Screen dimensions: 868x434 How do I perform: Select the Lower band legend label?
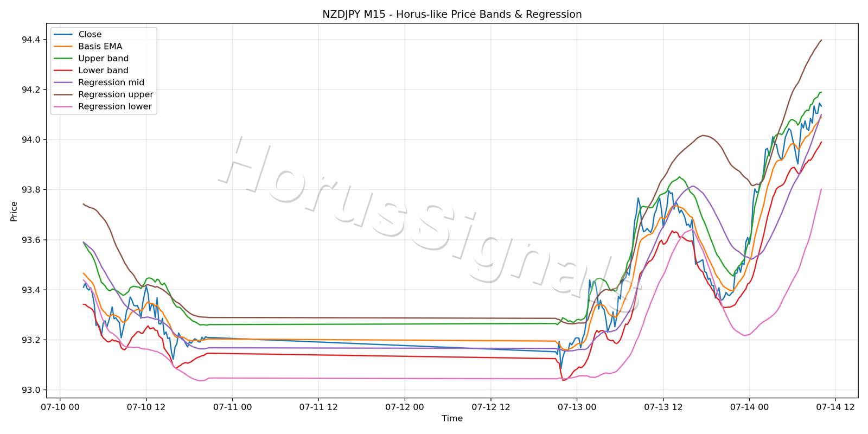click(x=103, y=71)
